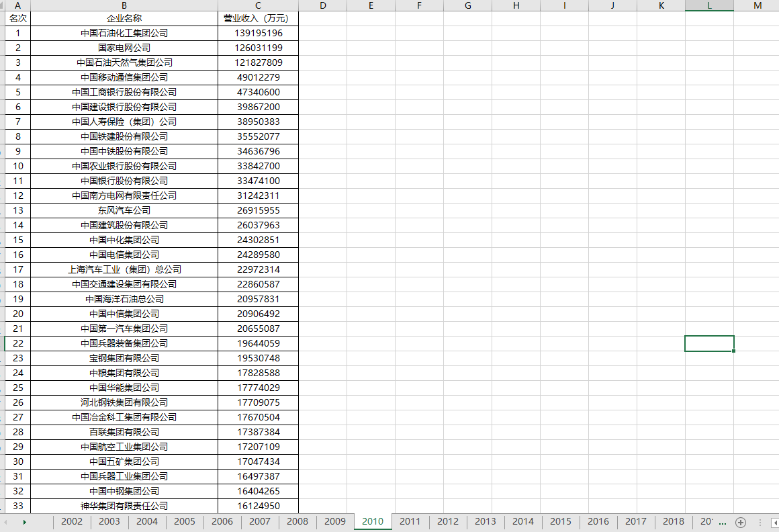The image size is (779, 532).
Task: Select cell 神华集团有限责任公司
Action: click(x=124, y=506)
